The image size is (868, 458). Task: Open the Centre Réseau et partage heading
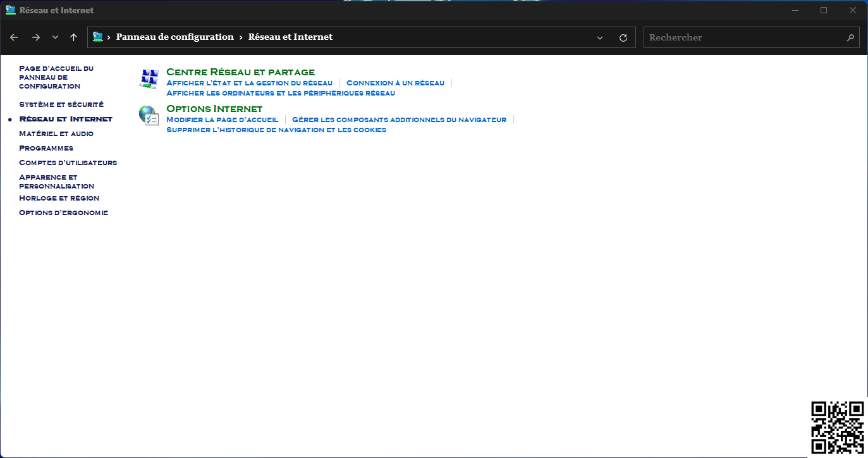click(x=240, y=72)
